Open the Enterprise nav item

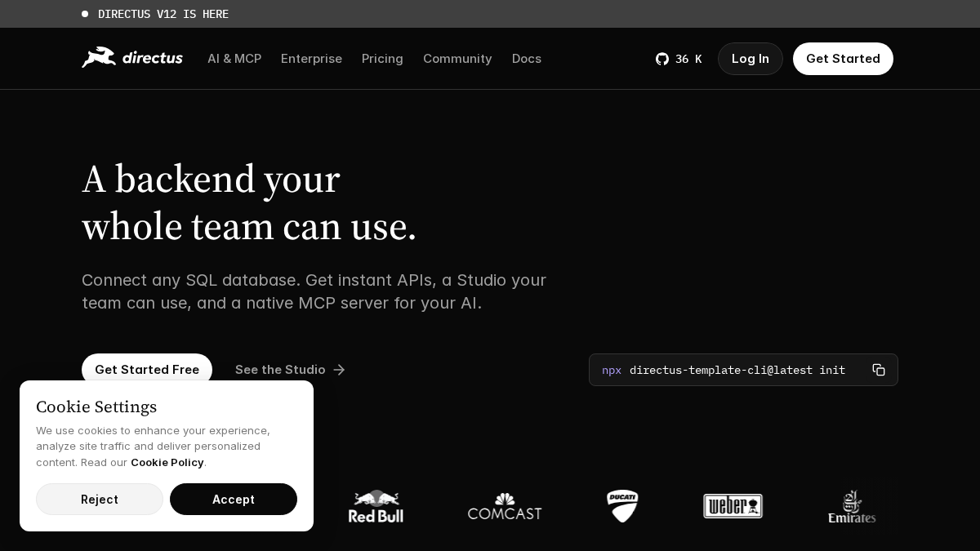311,59
